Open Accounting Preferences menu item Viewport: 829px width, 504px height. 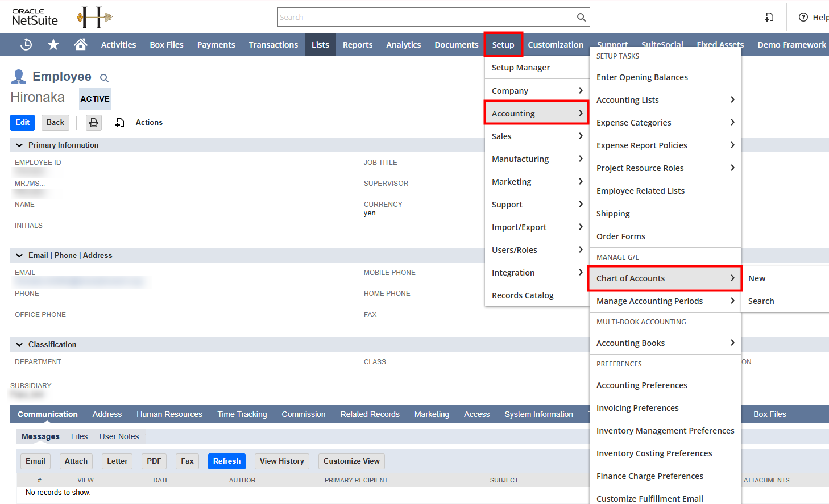(642, 385)
